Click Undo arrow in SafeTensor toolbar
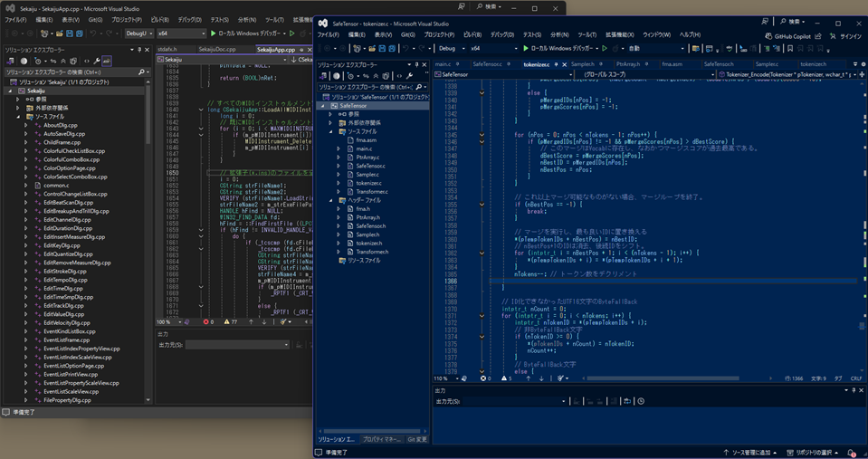 click(406, 49)
